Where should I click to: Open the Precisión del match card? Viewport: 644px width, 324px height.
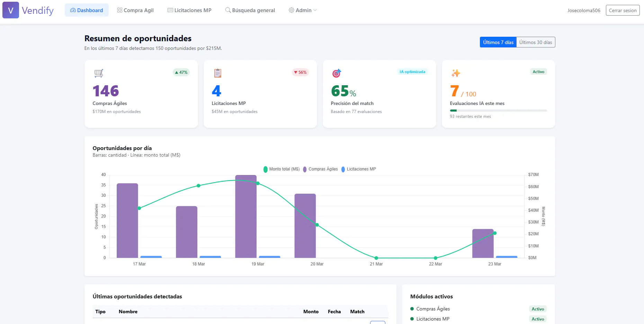[379, 94]
